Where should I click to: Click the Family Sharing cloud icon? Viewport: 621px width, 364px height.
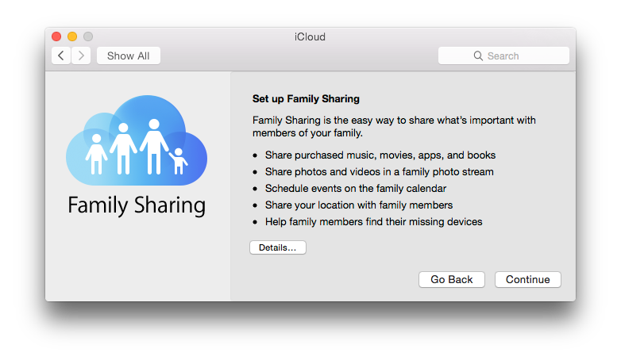coord(137,140)
